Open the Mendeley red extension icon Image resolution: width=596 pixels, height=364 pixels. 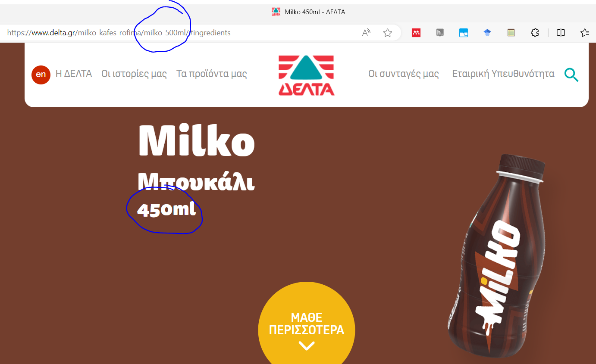click(x=416, y=32)
